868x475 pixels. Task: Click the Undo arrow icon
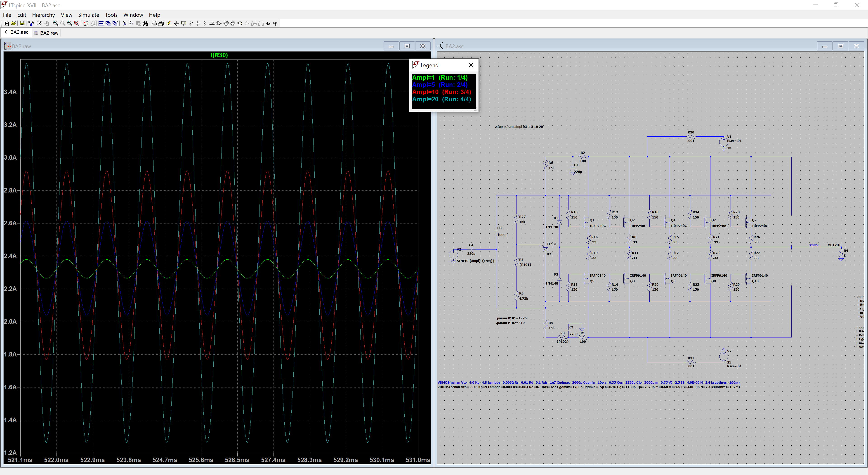(x=240, y=23)
